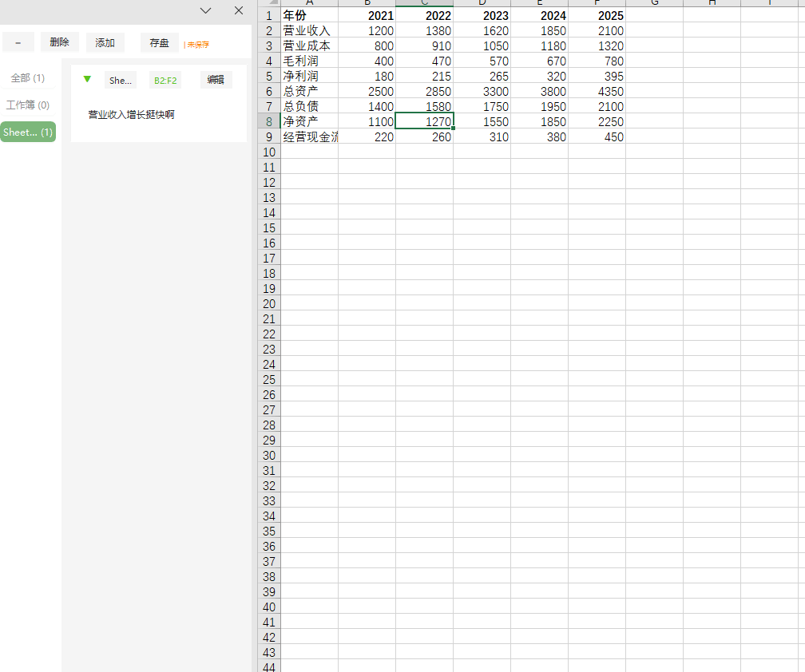Select the 总负债 row label cell
The image size is (805, 672).
coord(310,106)
